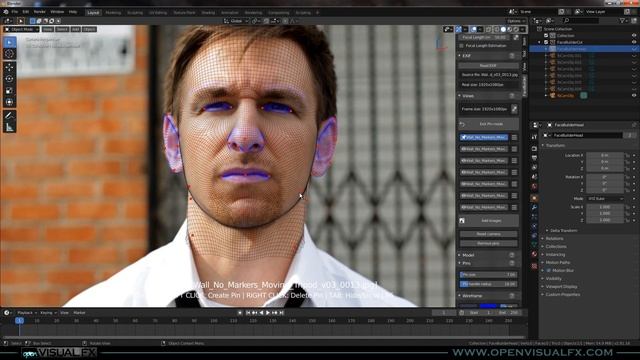Toggle the Focal Length Estimation checkbox
Screen dimensions: 640x360
[x=462, y=46]
